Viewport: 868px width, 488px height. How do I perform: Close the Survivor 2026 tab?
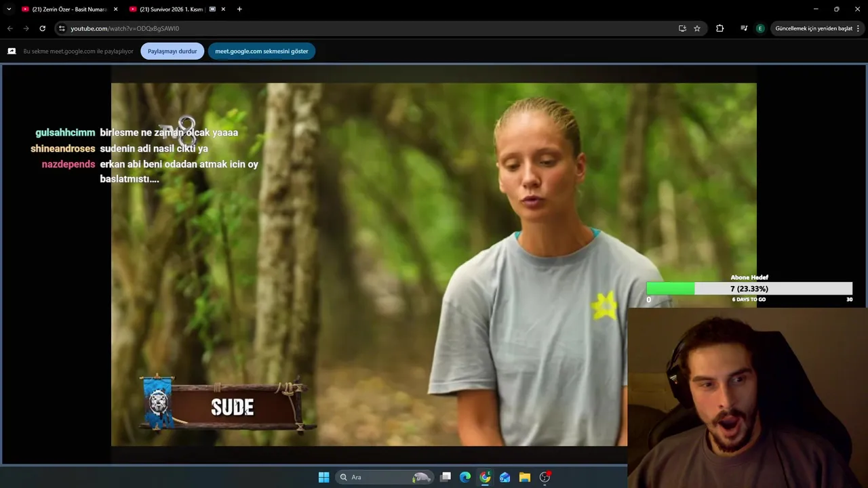(223, 9)
